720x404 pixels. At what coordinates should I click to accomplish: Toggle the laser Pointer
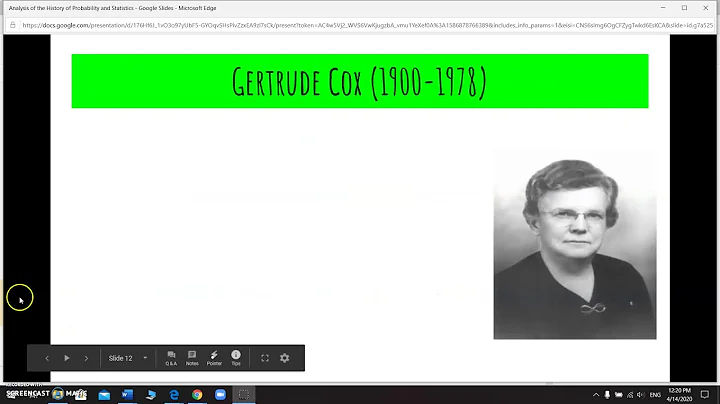214,358
